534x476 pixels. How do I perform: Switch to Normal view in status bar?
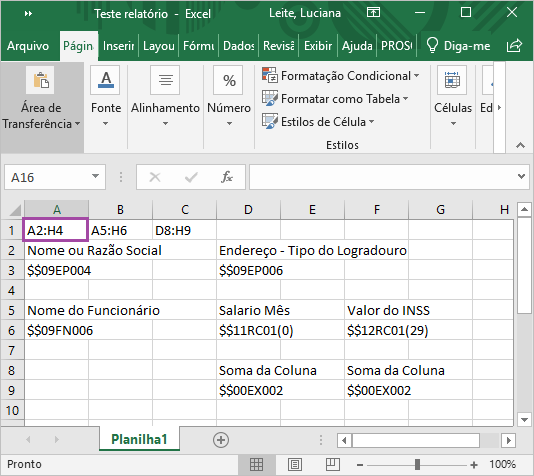[x=256, y=464]
